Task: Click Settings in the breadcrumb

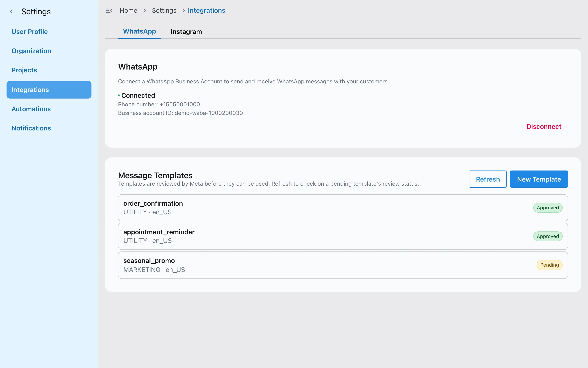Action: [x=164, y=10]
